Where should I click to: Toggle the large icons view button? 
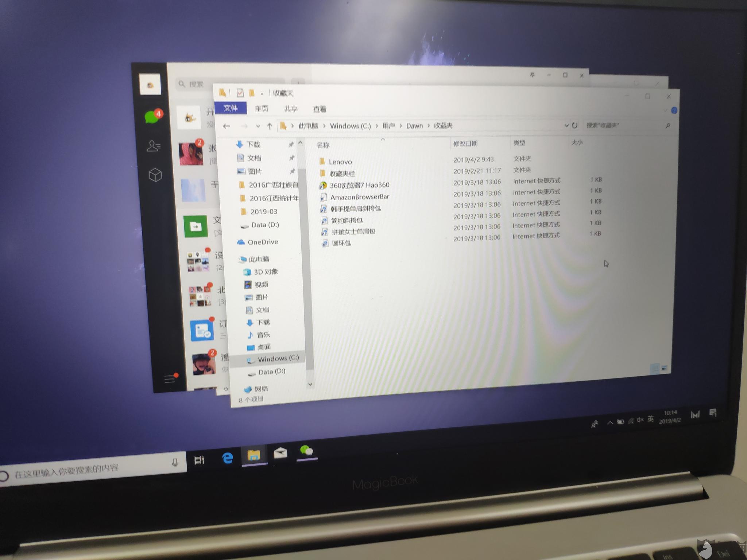click(x=664, y=369)
